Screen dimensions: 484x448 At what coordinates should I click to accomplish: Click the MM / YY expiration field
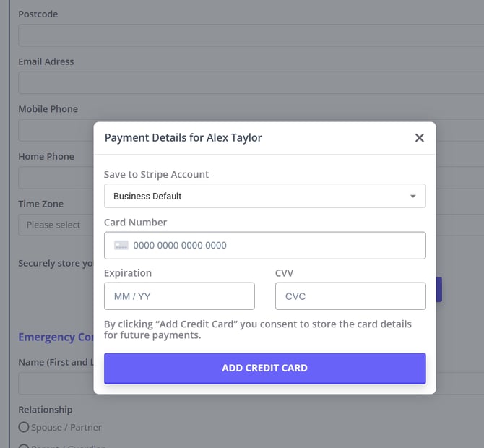pos(179,296)
